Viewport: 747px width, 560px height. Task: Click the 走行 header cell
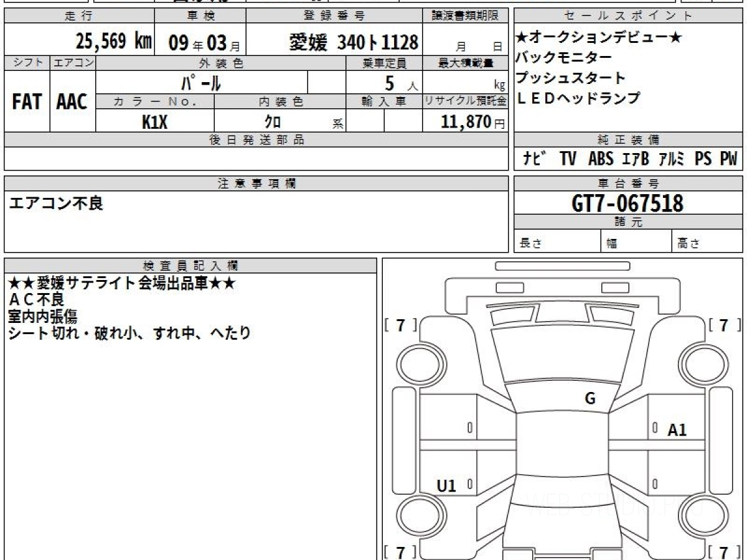click(x=78, y=16)
